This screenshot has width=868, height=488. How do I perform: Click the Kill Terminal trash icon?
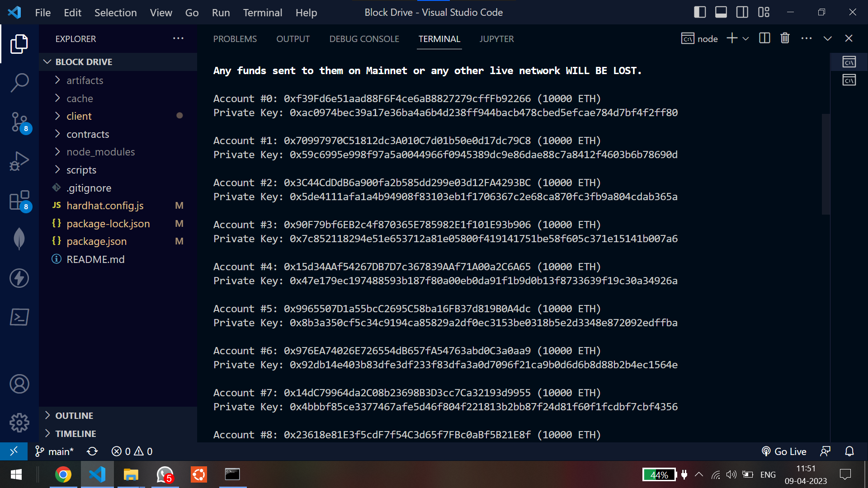[784, 38]
